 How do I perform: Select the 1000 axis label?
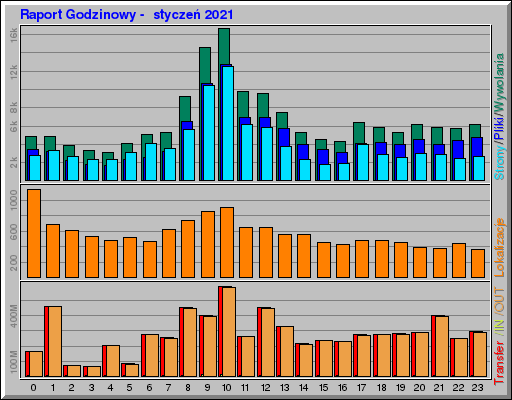coord(13,200)
